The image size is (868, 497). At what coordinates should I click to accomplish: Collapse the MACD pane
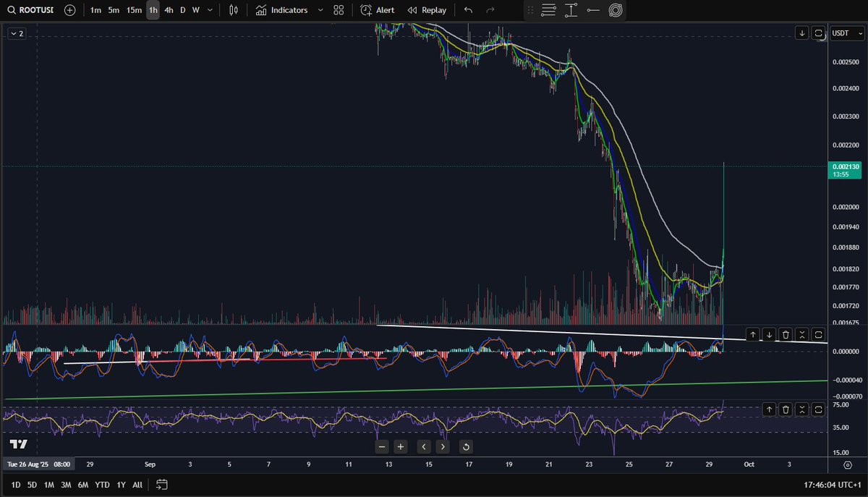[802, 334]
